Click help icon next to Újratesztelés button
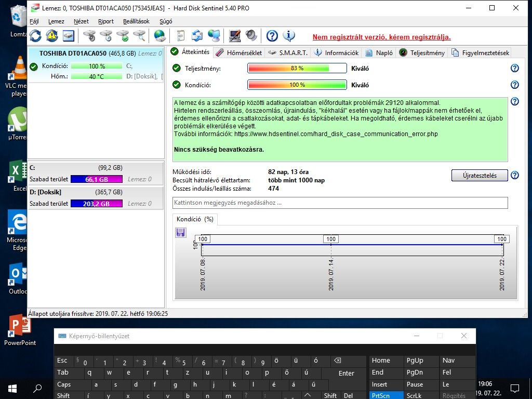The width and height of the screenshot is (532, 399). pos(515,175)
